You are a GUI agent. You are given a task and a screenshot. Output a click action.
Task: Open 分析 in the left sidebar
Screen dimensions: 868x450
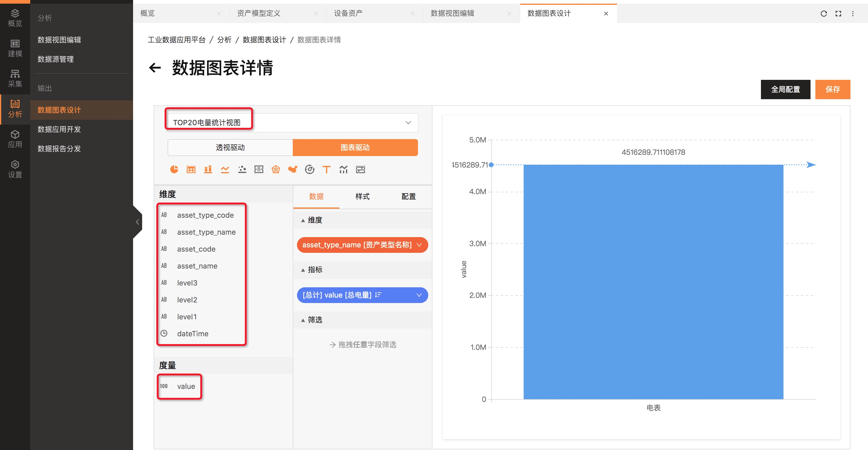[x=15, y=109]
